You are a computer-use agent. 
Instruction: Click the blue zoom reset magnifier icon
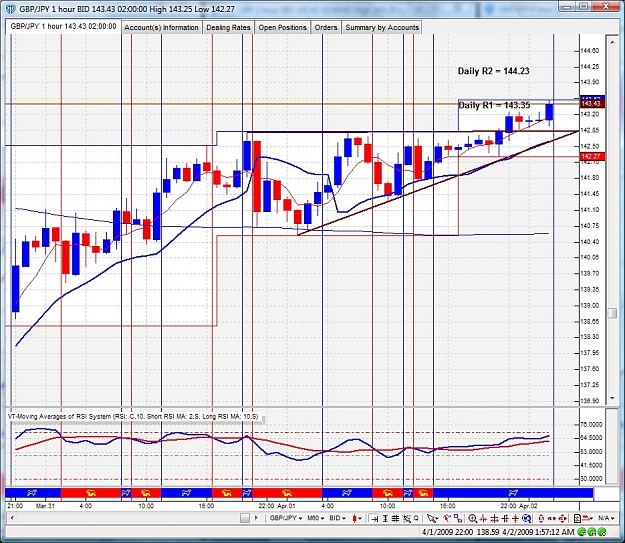click(527, 518)
